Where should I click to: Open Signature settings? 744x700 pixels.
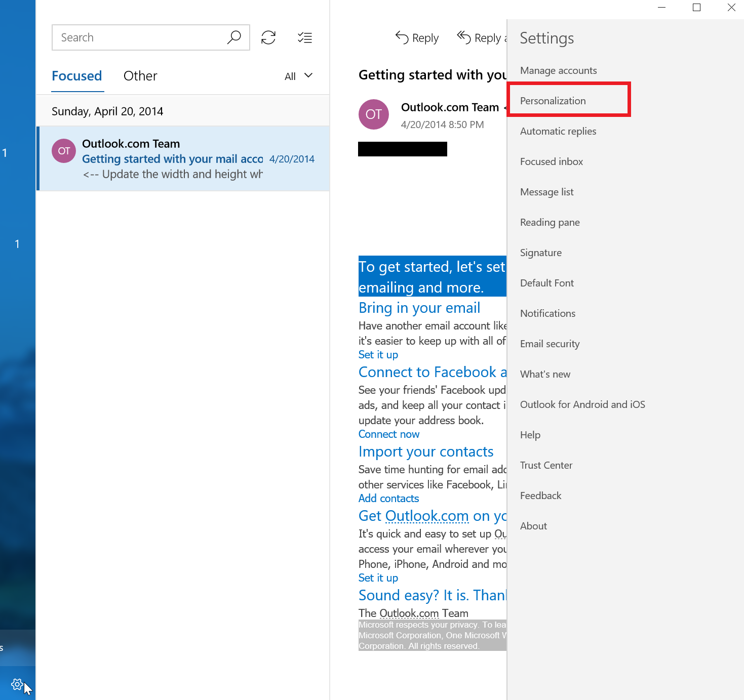pyautogui.click(x=541, y=253)
